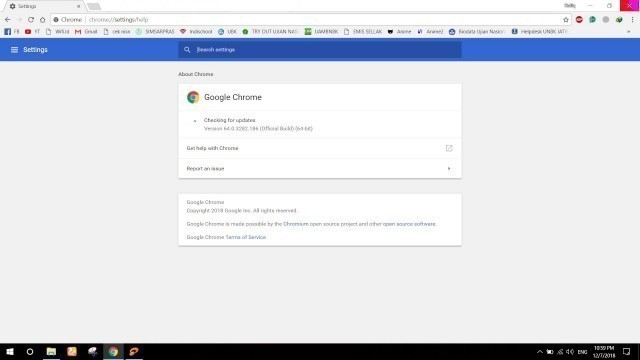Open the UAMBNBK bookmark
Screen dimensions: 640x360
coord(321,31)
